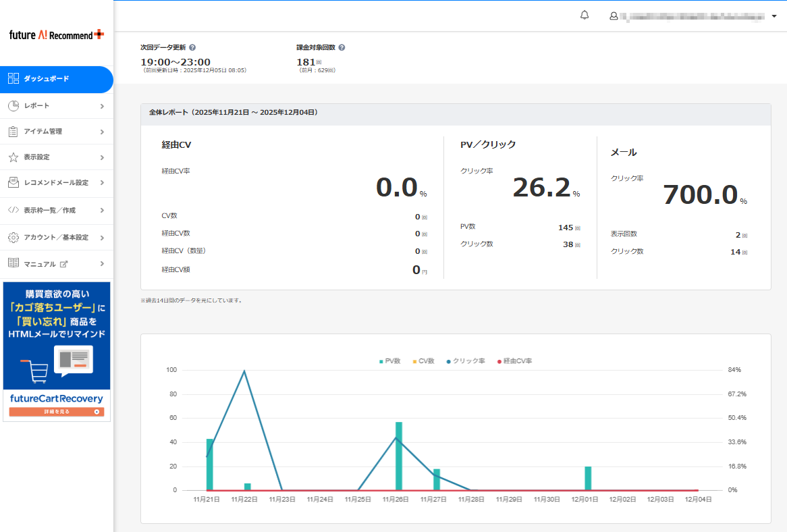Toggle 経由CV率 red legend marker

tap(499, 361)
